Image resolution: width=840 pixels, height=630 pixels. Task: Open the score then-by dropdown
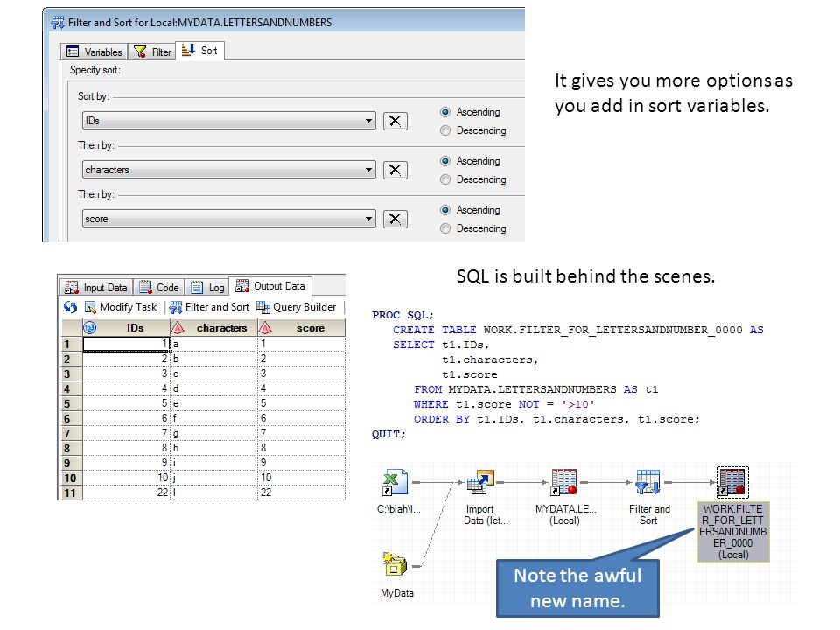(228, 219)
